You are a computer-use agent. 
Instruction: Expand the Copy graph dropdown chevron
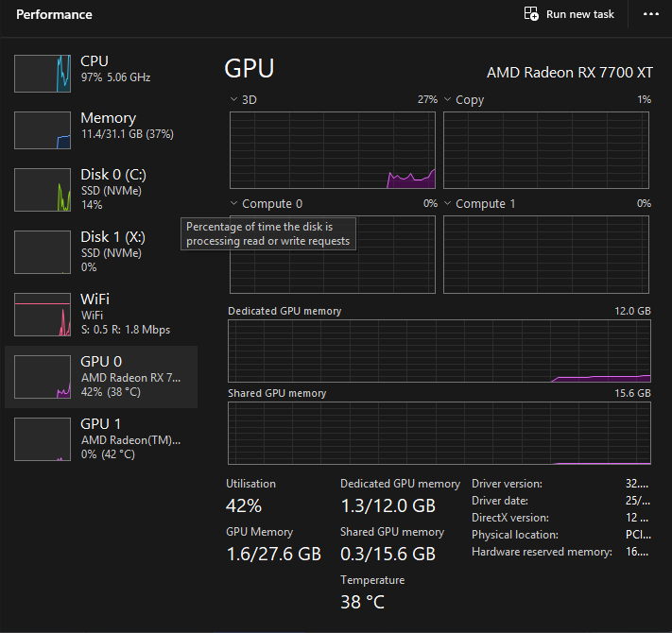(448, 99)
